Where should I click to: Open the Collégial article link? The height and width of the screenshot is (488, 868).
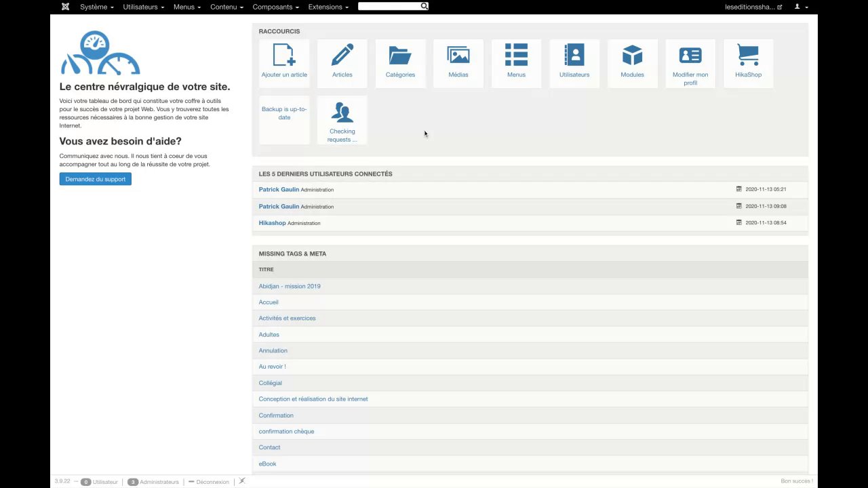(x=270, y=383)
